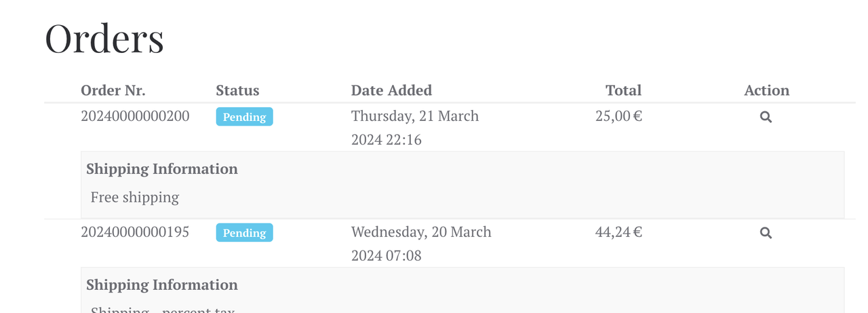The image size is (868, 313).
Task: Click first order's Shipping Information heading
Action: coord(162,169)
